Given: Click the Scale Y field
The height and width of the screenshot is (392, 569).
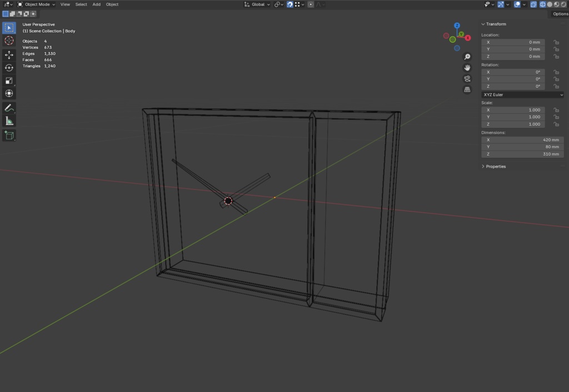Looking at the screenshot, I should point(513,117).
